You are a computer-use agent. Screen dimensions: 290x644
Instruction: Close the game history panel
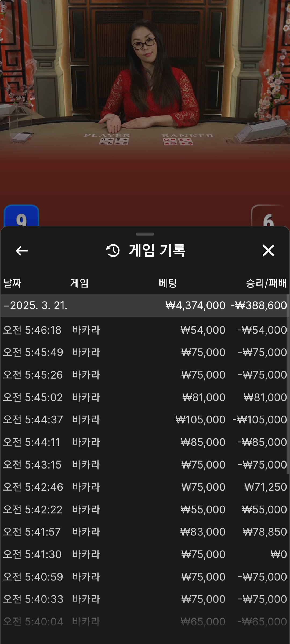(x=268, y=251)
